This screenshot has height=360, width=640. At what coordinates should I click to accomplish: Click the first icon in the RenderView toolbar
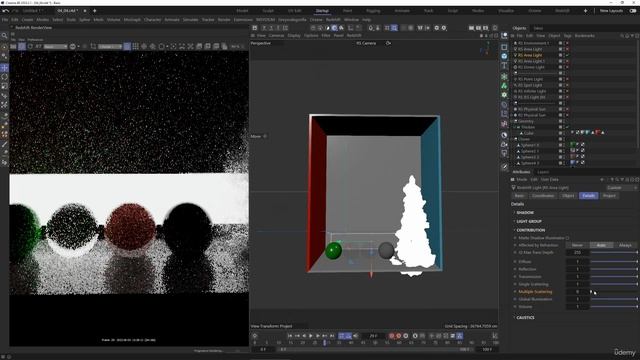point(13,47)
